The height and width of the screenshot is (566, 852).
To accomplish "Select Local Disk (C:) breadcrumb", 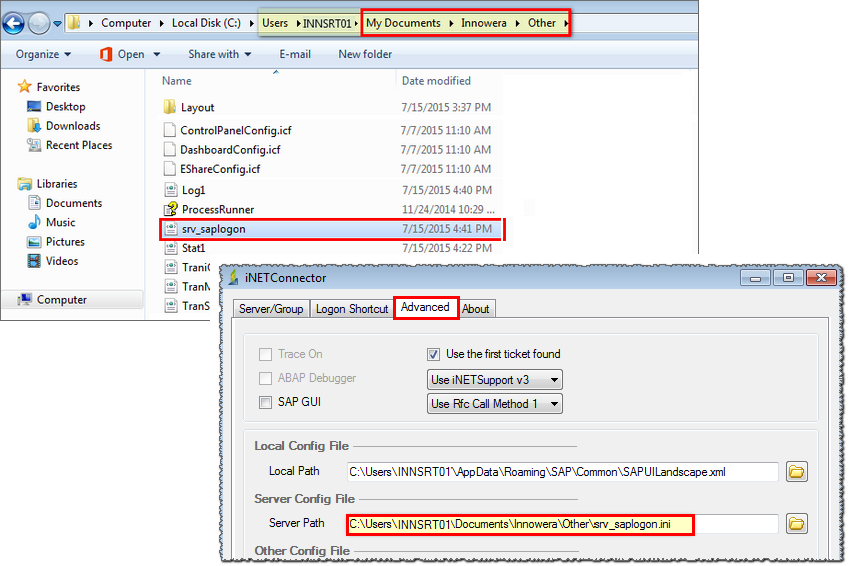I will (206, 23).
